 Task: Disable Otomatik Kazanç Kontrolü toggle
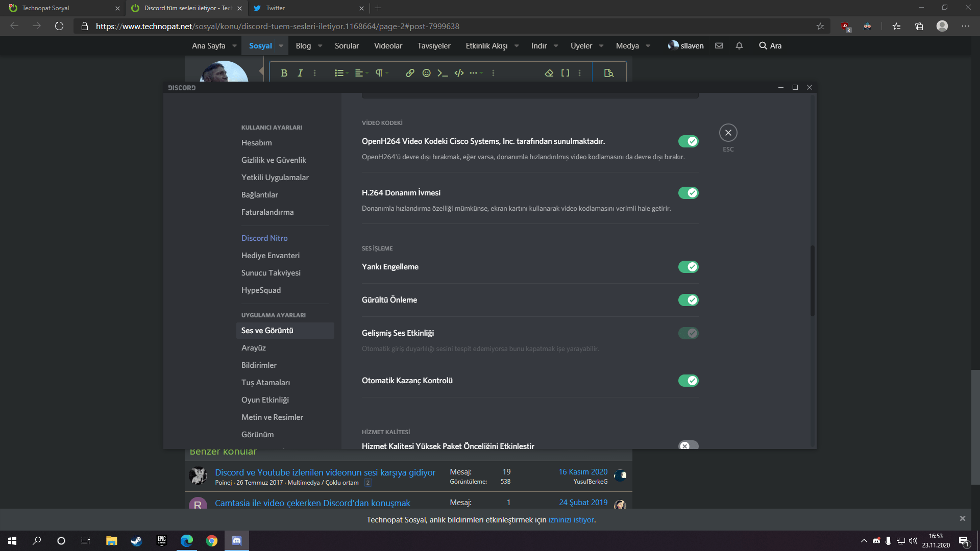[x=688, y=381]
